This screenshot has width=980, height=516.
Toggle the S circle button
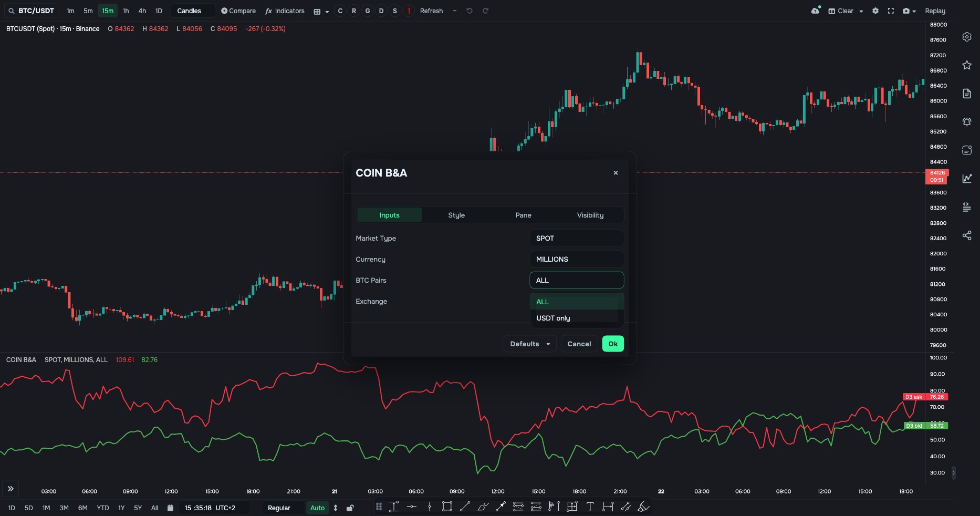(x=395, y=11)
